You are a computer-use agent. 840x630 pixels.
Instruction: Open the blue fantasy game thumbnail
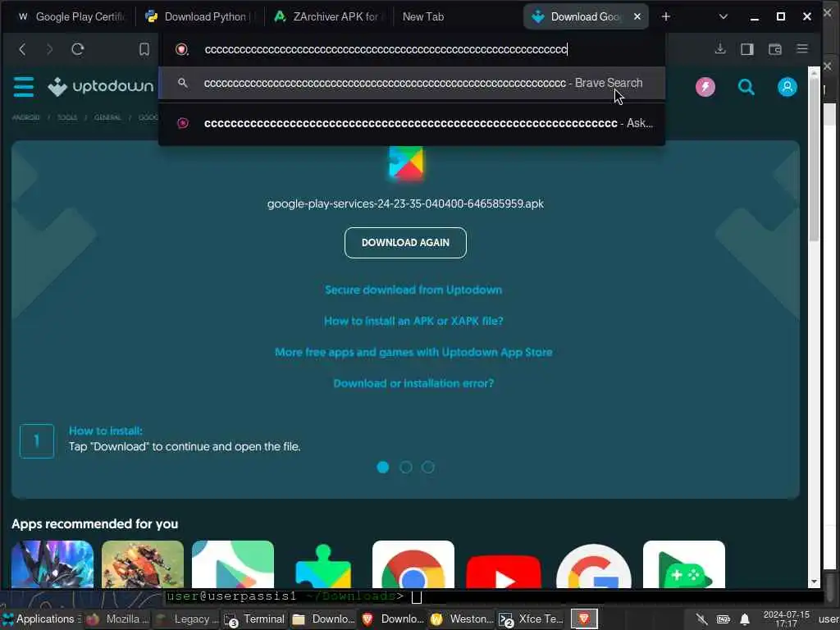tap(52, 564)
